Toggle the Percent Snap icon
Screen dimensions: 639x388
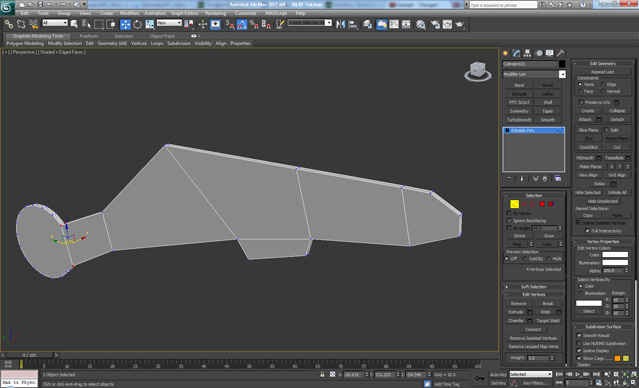click(253, 24)
